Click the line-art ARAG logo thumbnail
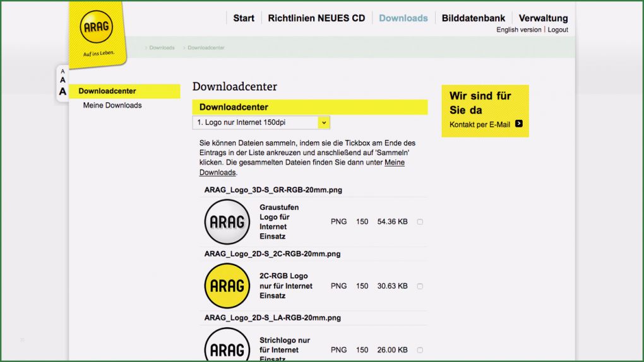This screenshot has height=362, width=644. tap(227, 345)
